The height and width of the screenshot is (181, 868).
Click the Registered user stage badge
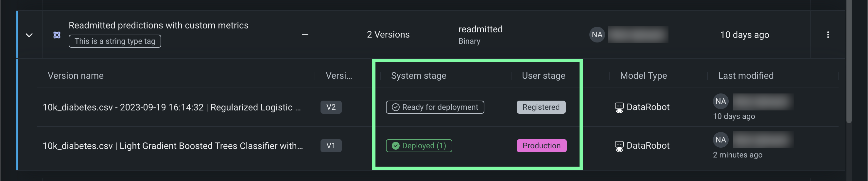[541, 107]
